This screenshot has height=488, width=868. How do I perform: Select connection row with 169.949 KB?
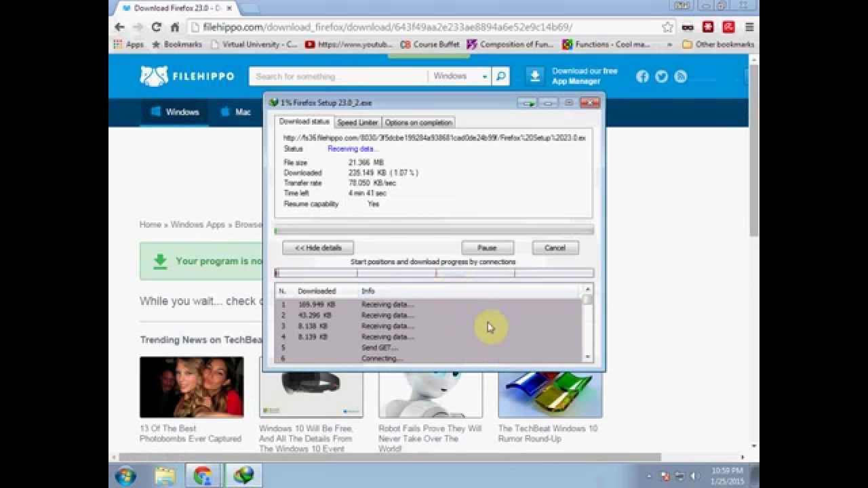coord(429,305)
